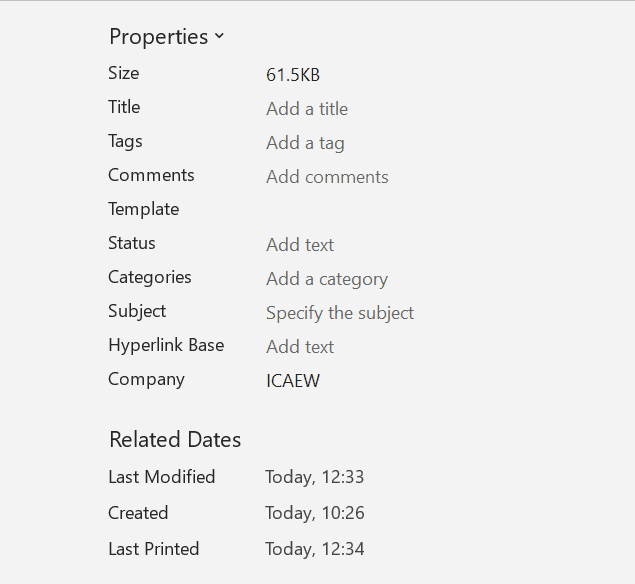Click the Categories property label
The image size is (635, 584).
tap(150, 277)
